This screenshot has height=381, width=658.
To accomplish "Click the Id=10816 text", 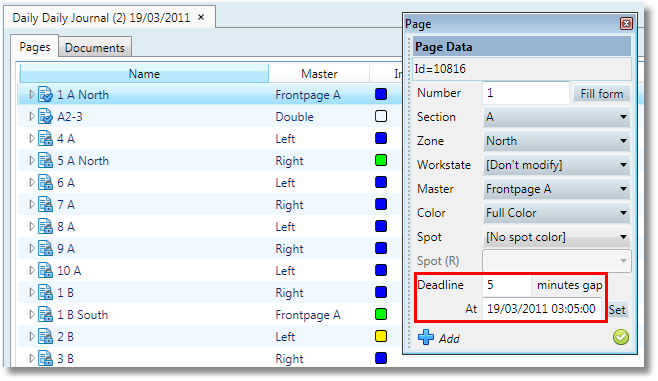I will pos(440,69).
